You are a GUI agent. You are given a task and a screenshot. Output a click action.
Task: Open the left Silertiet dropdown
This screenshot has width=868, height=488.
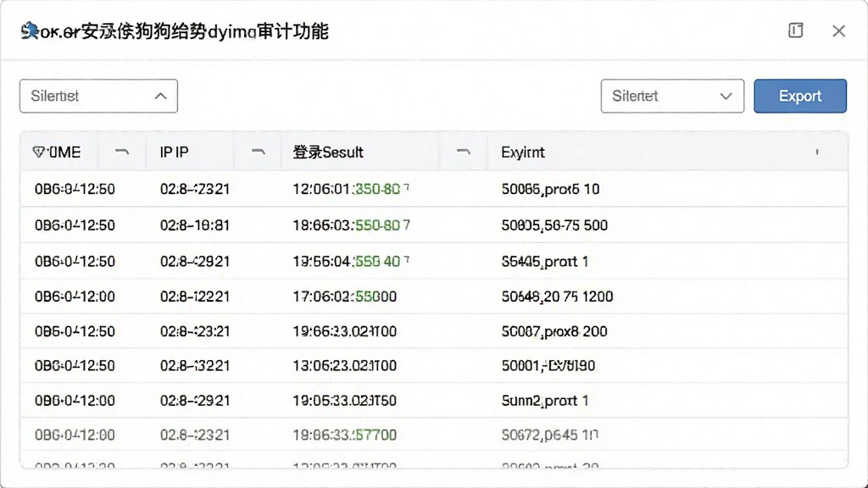[x=98, y=97]
